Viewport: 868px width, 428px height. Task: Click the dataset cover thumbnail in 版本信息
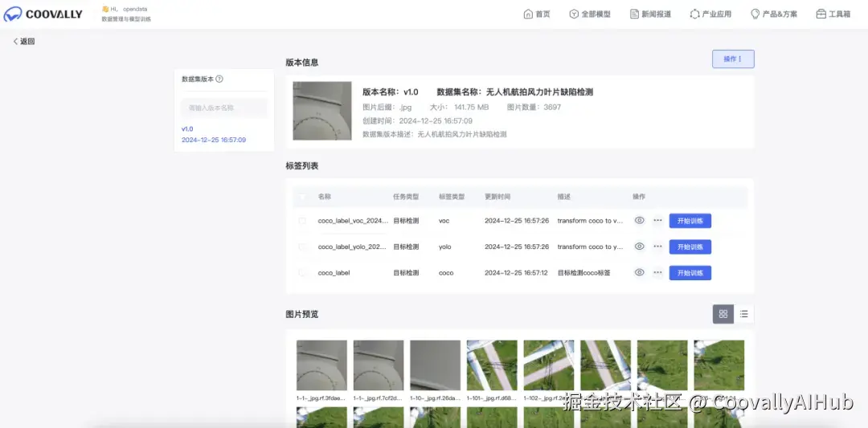(322, 111)
